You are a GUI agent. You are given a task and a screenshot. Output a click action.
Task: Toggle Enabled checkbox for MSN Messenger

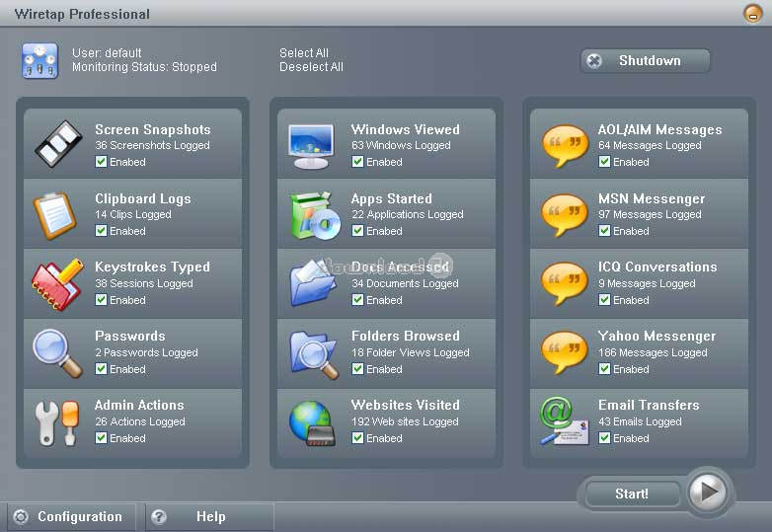point(604,230)
